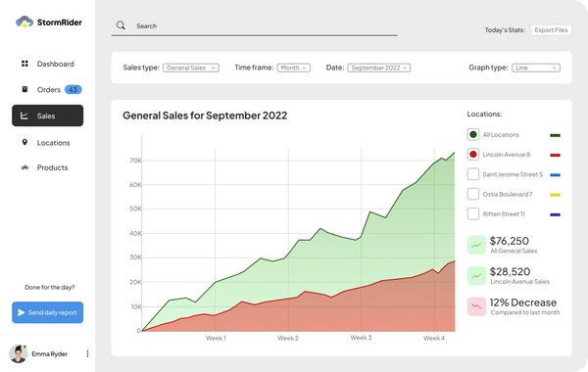
Task: Expand the Time frame Month dropdown
Action: pos(294,68)
